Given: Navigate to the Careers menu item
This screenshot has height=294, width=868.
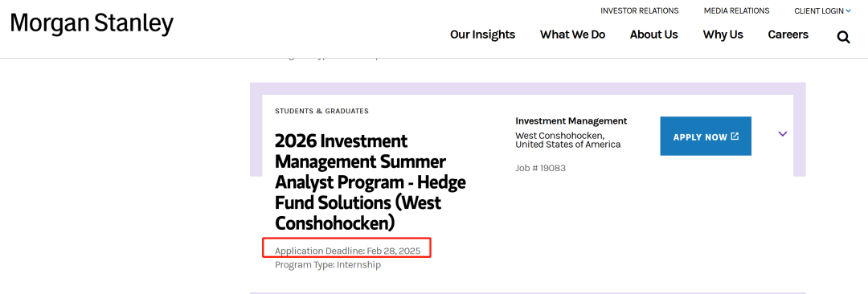Looking at the screenshot, I should [788, 35].
